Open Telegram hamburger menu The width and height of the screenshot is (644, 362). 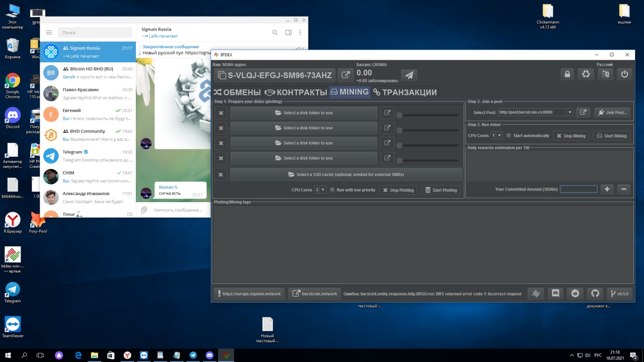(49, 33)
